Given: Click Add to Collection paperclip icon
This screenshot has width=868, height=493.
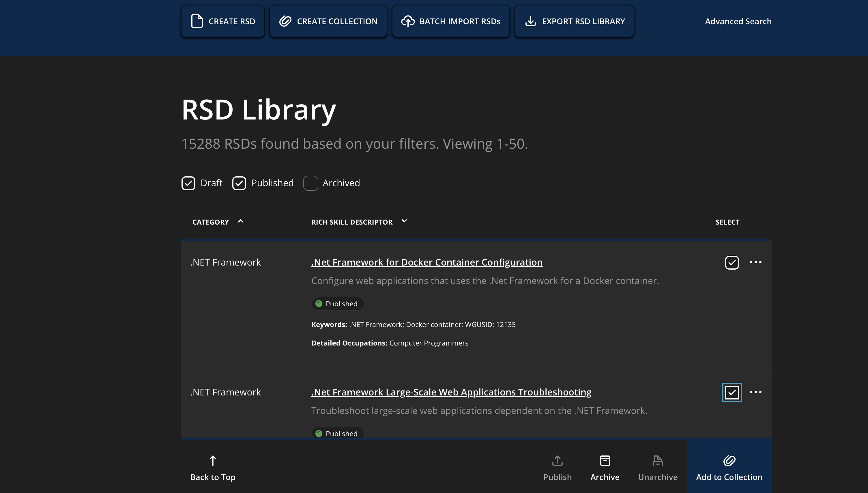Looking at the screenshot, I should pyautogui.click(x=729, y=460).
